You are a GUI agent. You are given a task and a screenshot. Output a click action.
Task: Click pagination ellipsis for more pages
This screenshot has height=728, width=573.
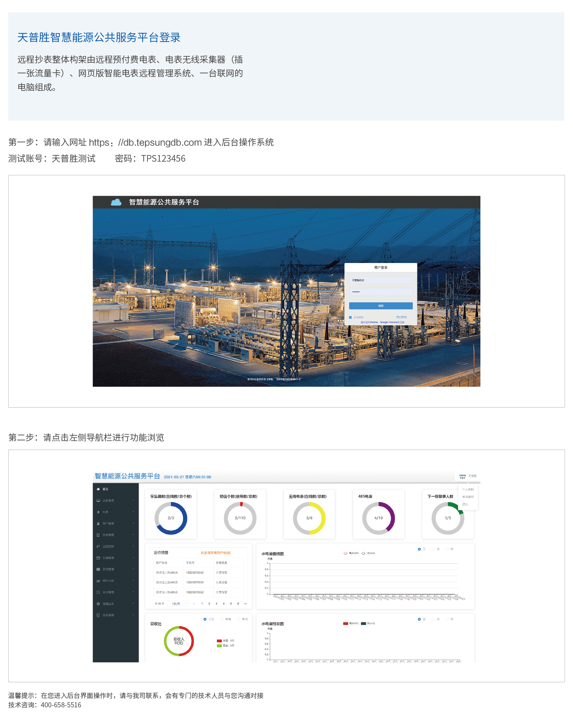(x=246, y=603)
